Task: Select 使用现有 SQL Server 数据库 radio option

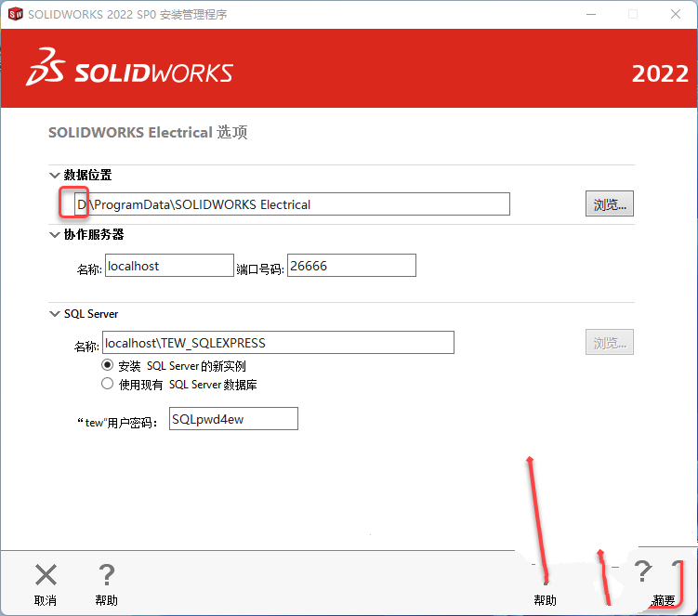Action: click(x=107, y=384)
